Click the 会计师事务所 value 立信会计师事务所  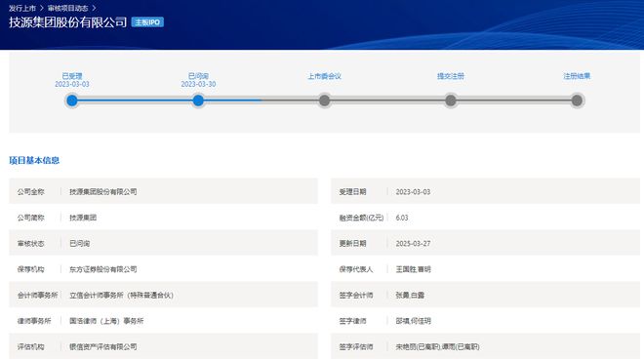(x=122, y=296)
